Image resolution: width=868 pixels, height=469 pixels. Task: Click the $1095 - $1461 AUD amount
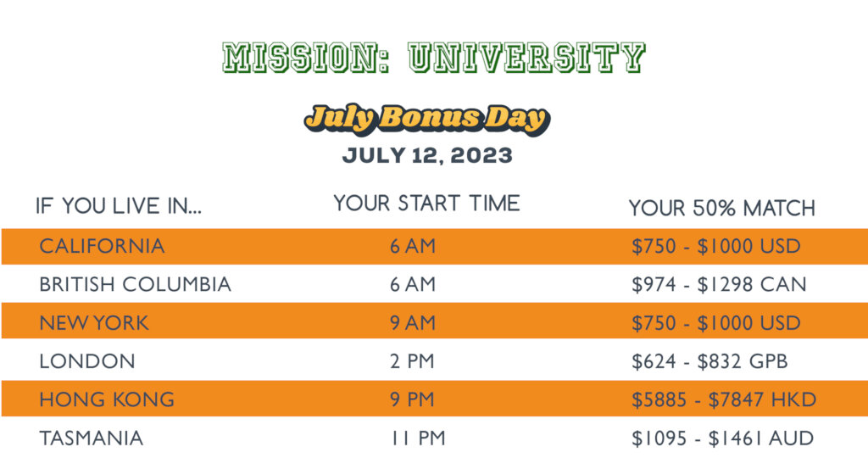pos(723,438)
